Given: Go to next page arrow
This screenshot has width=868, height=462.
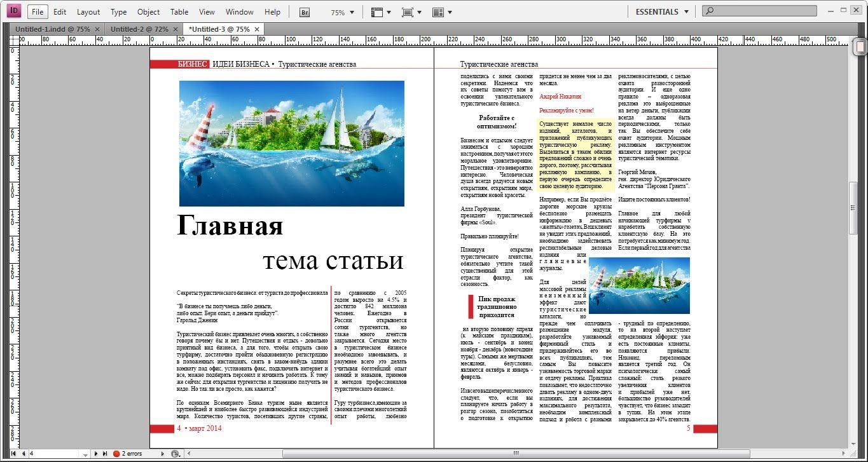Looking at the screenshot, I should [x=97, y=454].
